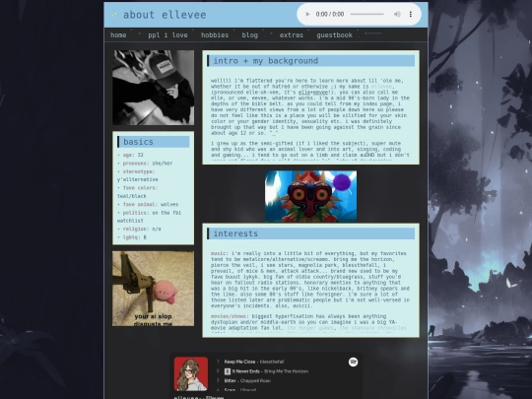The image size is (532, 399).
Task: Open the extras page
Action: pos(292,34)
